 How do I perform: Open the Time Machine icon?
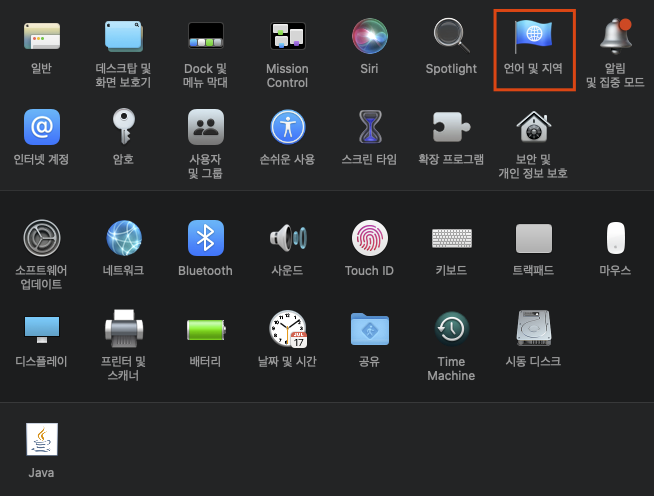tap(451, 329)
